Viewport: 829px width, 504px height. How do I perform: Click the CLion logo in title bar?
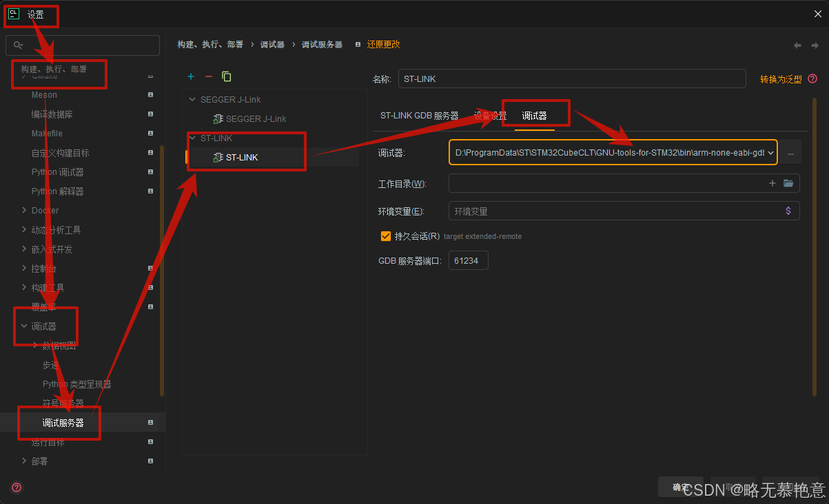[x=13, y=13]
